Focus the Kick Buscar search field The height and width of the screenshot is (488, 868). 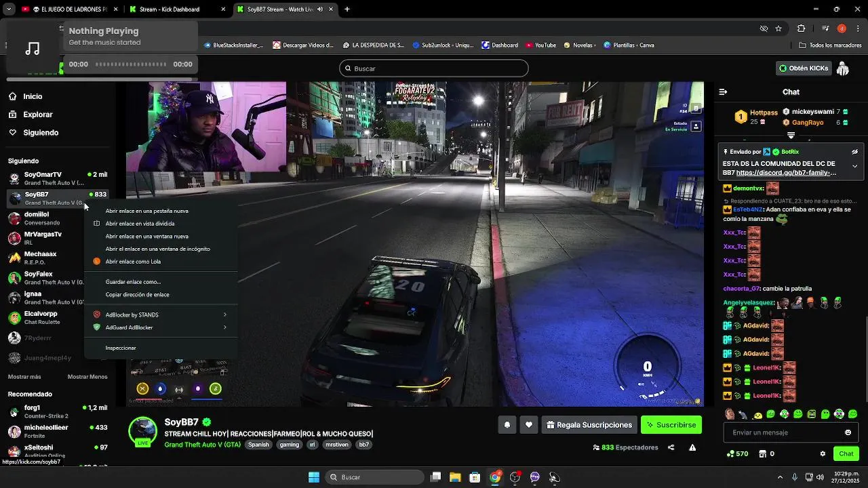coord(434,68)
